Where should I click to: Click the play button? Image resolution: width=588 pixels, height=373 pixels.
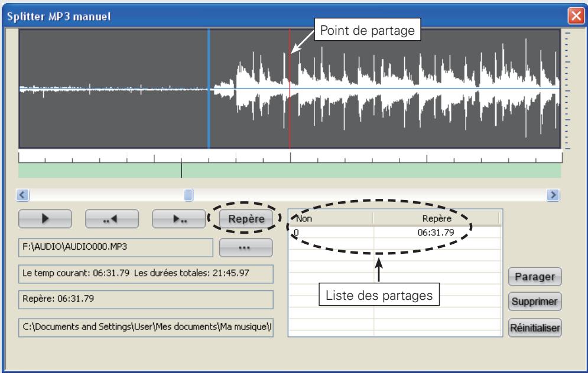[45, 219]
